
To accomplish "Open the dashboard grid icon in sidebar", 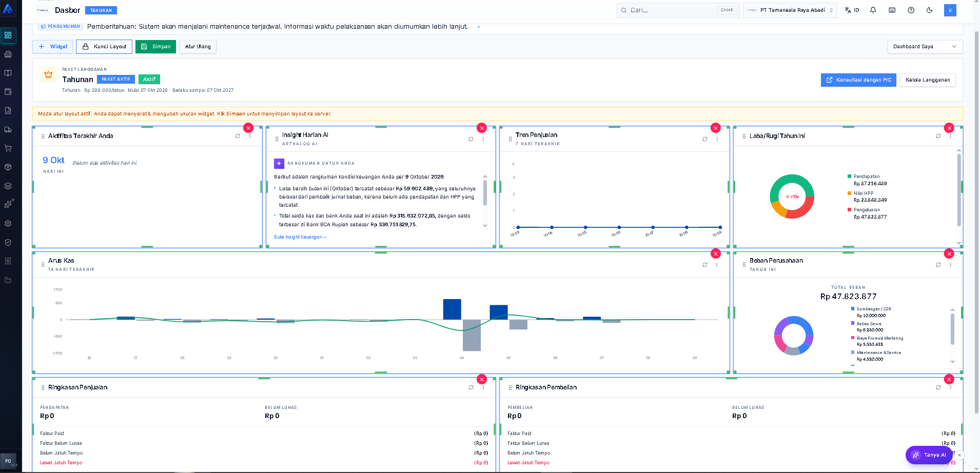I will coord(8,35).
